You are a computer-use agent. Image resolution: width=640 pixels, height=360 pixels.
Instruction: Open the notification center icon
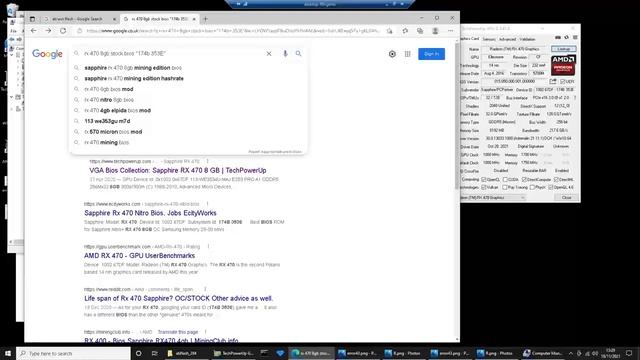click(x=629, y=353)
